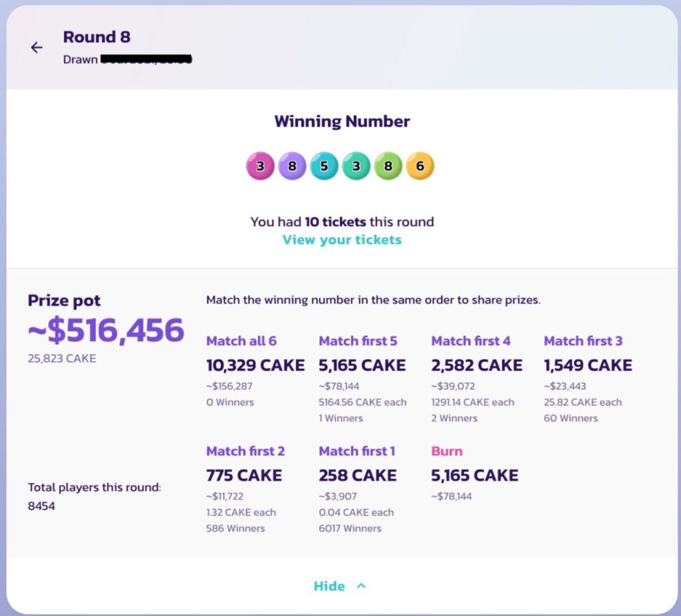Click the green ball displaying 8

(388, 165)
